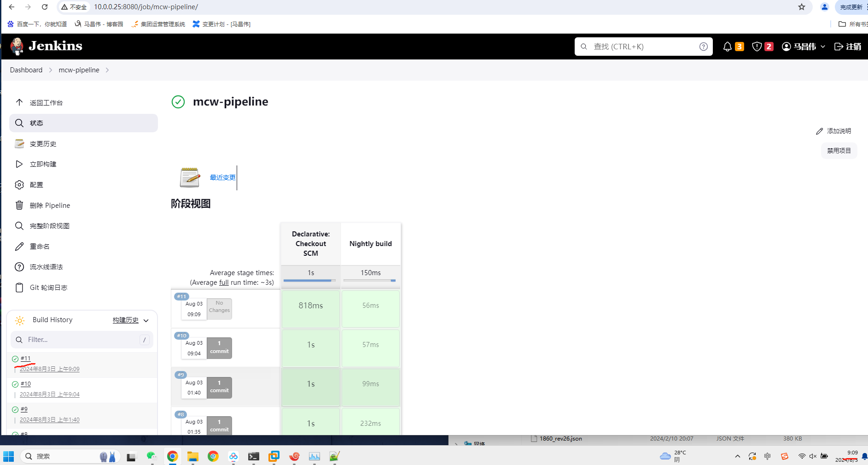
Task: Click the timestamp 2024年8月3日 上午1:40
Action: 50,420
